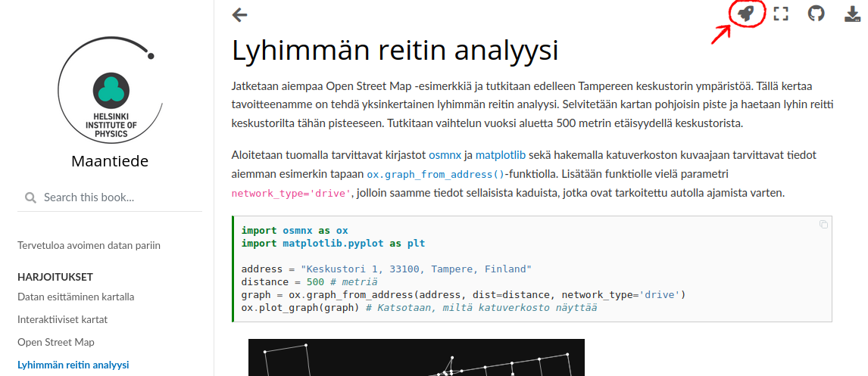The image size is (868, 376).
Task: Click the address string line in code
Action: pyautogui.click(x=386, y=269)
